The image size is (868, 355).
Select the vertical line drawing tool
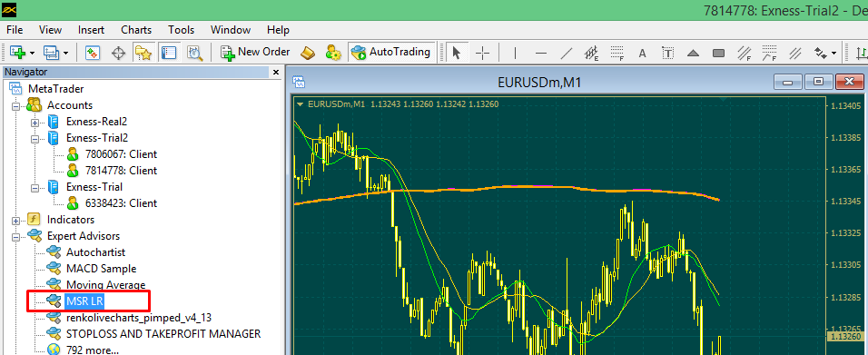coord(516,53)
